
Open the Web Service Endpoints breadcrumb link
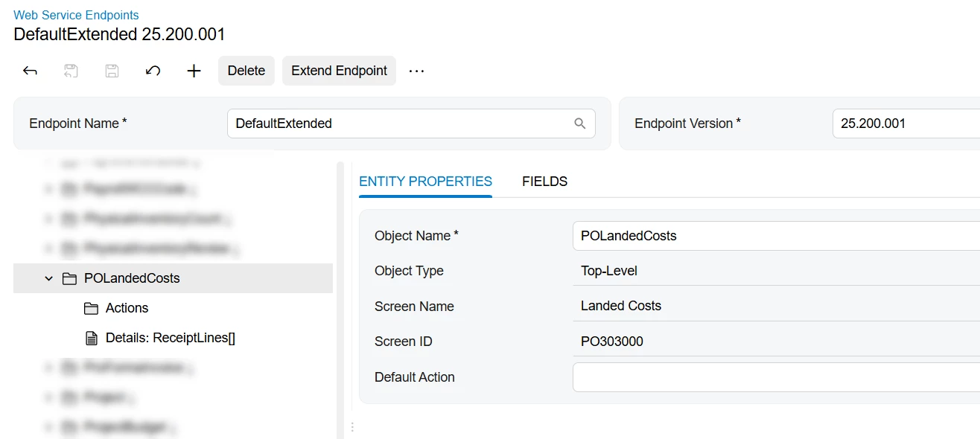pos(76,15)
